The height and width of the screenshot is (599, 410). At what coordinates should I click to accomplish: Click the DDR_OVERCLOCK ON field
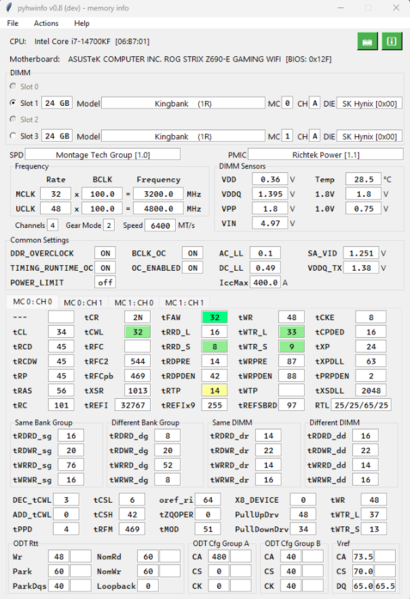click(x=105, y=253)
